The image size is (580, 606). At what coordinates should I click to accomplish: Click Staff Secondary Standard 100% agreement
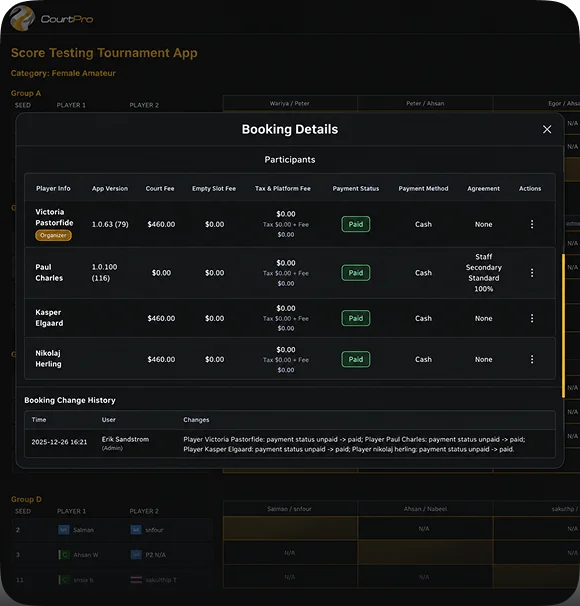click(483, 273)
